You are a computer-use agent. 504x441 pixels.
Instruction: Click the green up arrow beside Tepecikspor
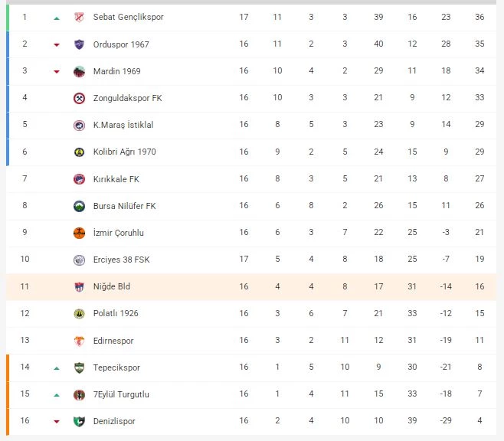click(57, 368)
